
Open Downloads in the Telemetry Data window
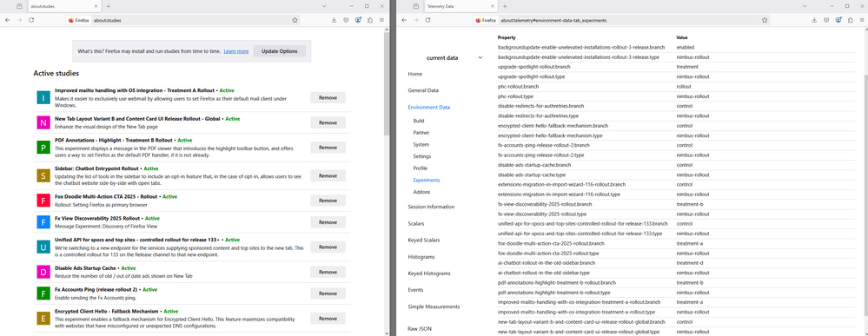click(x=814, y=20)
